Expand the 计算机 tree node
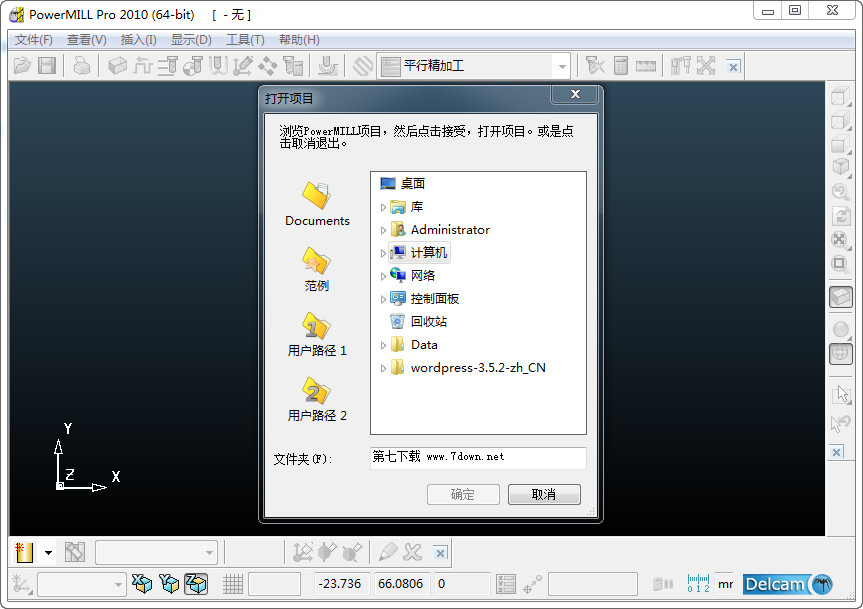The height and width of the screenshot is (609, 863). click(x=383, y=254)
